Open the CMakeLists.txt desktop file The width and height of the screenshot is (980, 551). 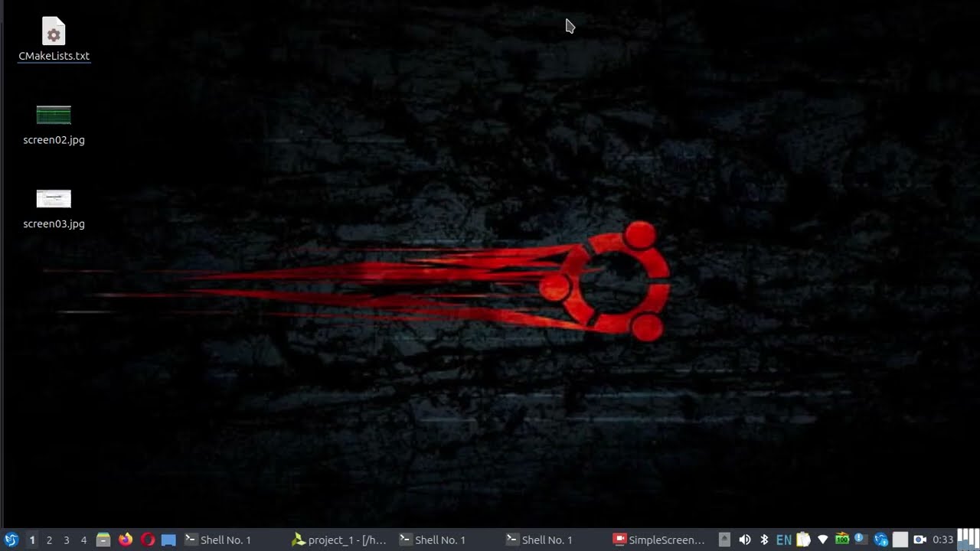54,39
